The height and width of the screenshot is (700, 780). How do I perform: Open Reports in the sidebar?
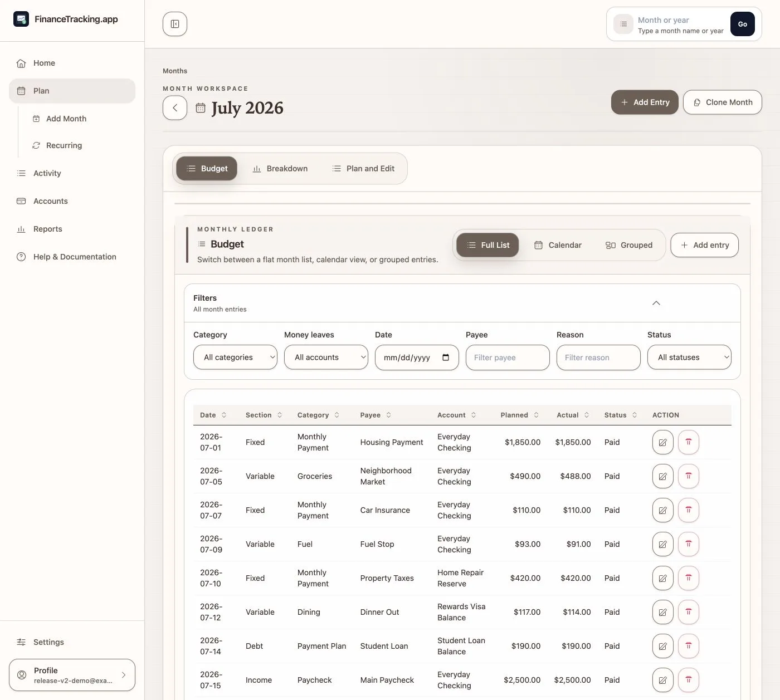(x=48, y=229)
